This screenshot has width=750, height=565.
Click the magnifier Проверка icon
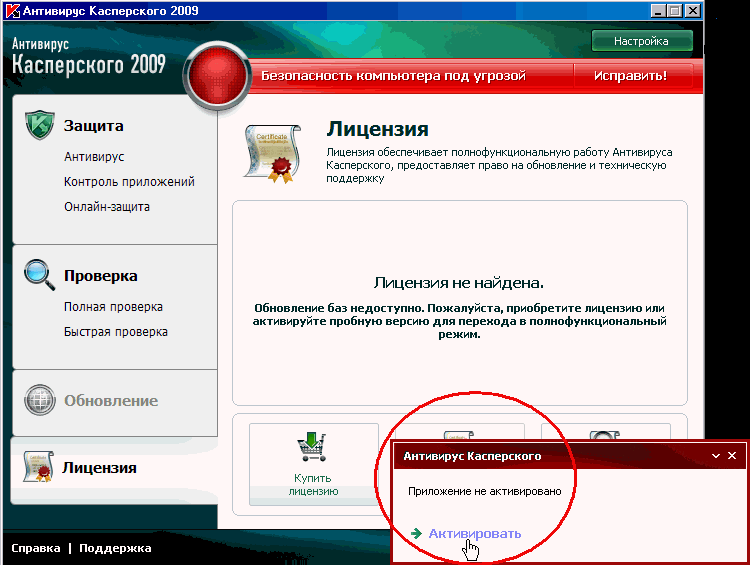(39, 275)
